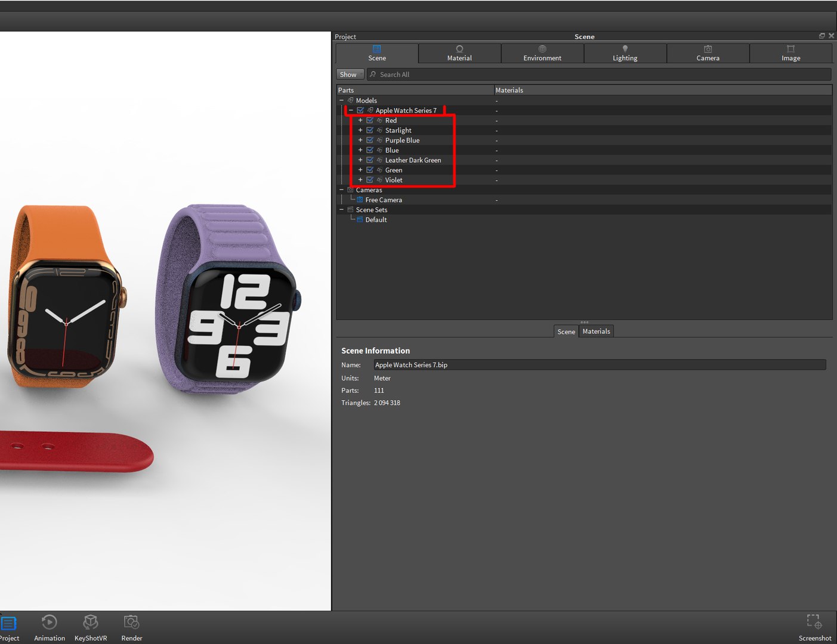Image resolution: width=837 pixels, height=644 pixels.
Task: Undock the Project panel with float icon
Action: 821,36
